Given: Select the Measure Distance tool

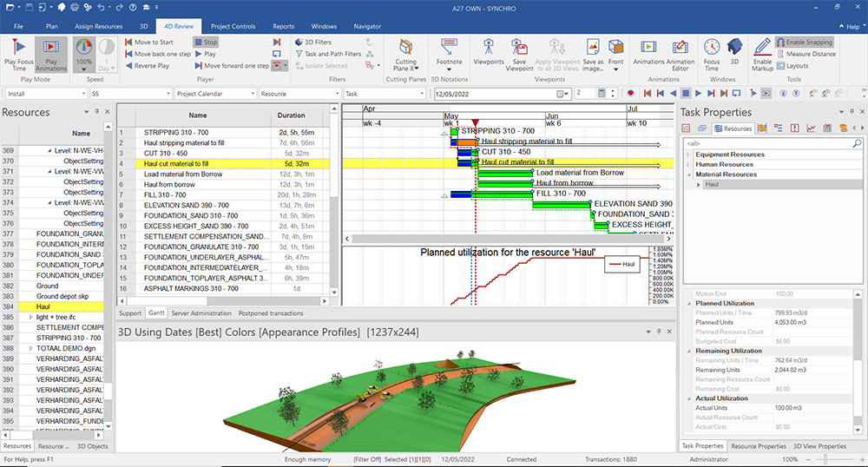Looking at the screenshot, I should (806, 54).
